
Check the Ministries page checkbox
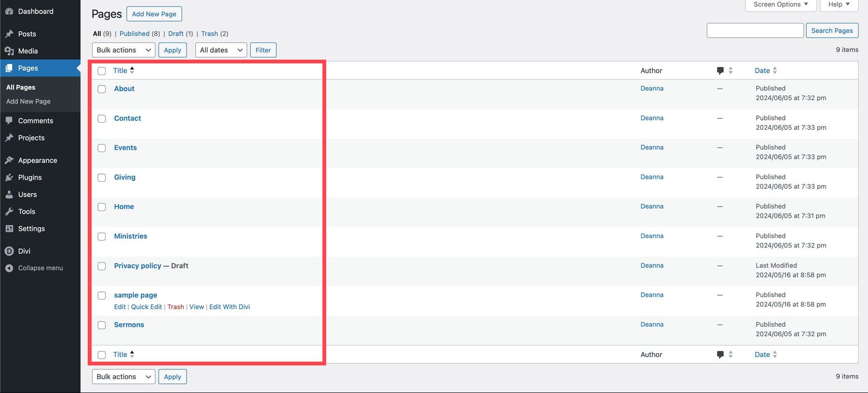point(102,236)
